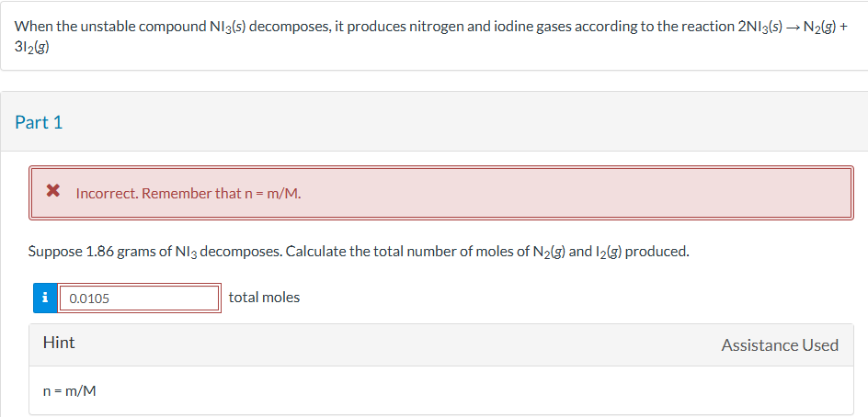868x417 pixels.
Task: Click the blank space in hint body
Action: click(460, 391)
